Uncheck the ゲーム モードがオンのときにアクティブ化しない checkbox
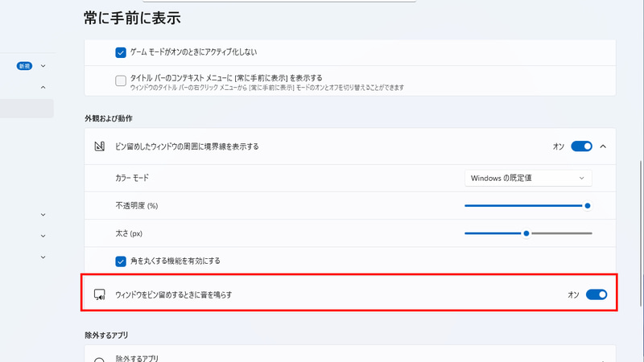 tap(120, 52)
